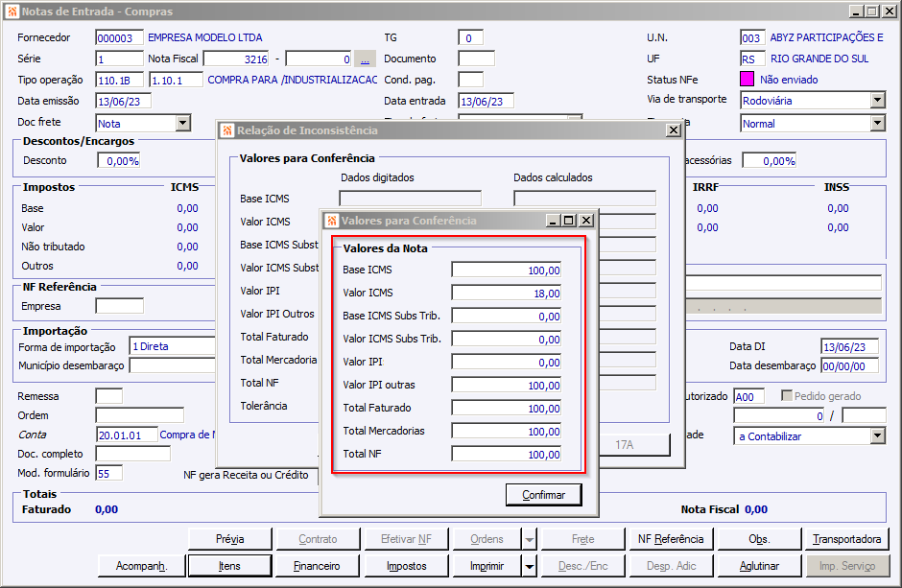
Task: Open the Doc frete dropdown list
Action: (x=183, y=123)
